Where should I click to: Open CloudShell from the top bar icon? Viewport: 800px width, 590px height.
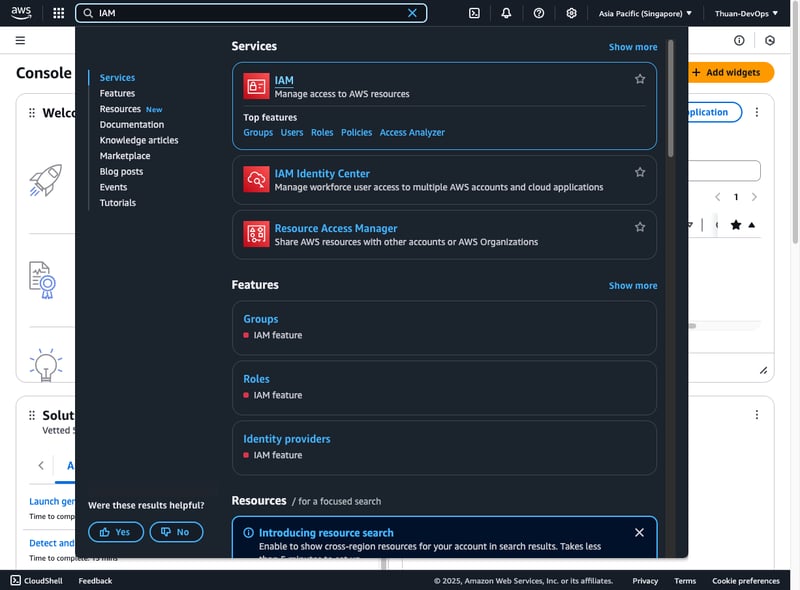coord(474,13)
